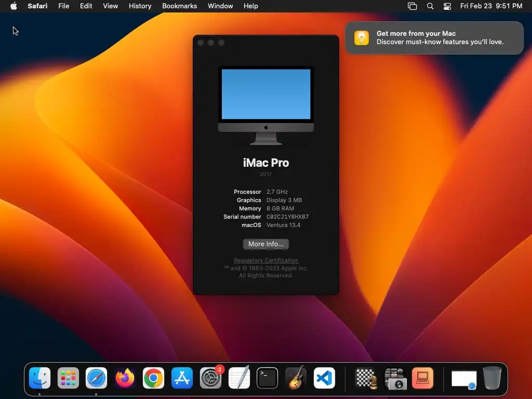Open the Apple menu
This screenshot has width=532, height=399.
[14, 6]
